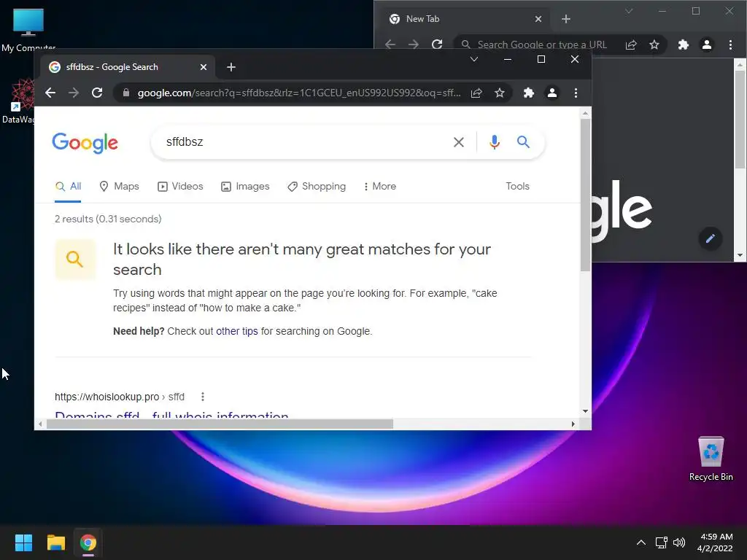Customize the New Tab page with the pencil
The image size is (747, 560).
[711, 238]
